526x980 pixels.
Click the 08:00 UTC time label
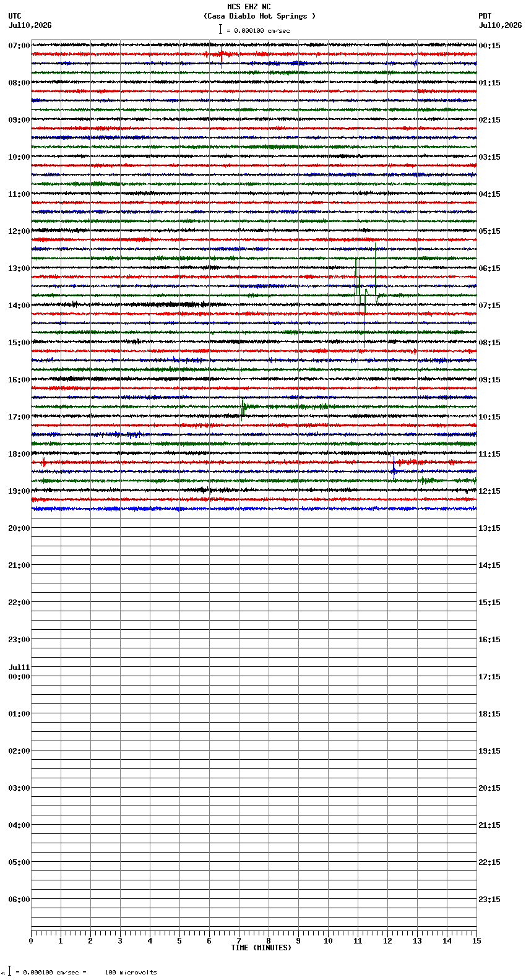click(19, 83)
